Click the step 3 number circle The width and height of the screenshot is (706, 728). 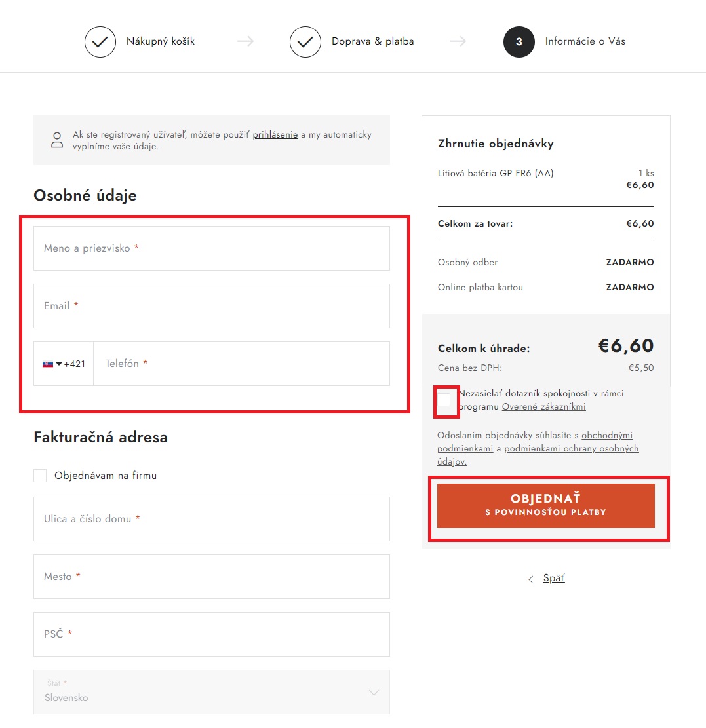point(519,42)
